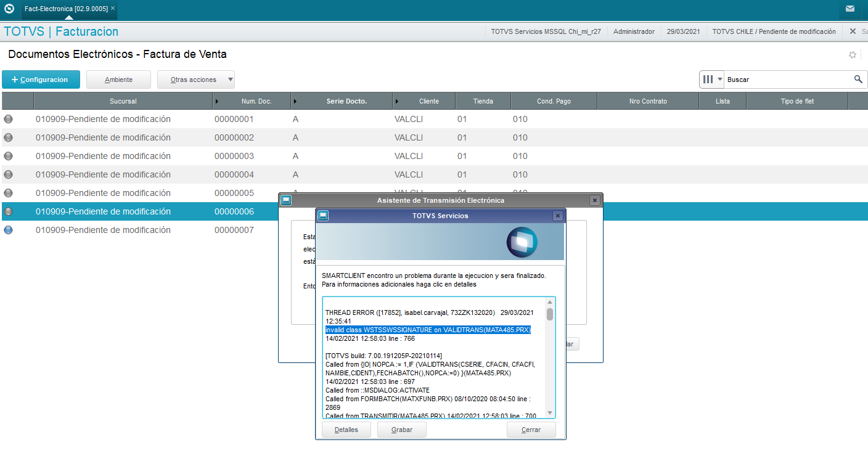Click 'TOTVS Servicios MSSQL Chi_mi_r27' label
Screen dimensions: 868x453
[546, 31]
